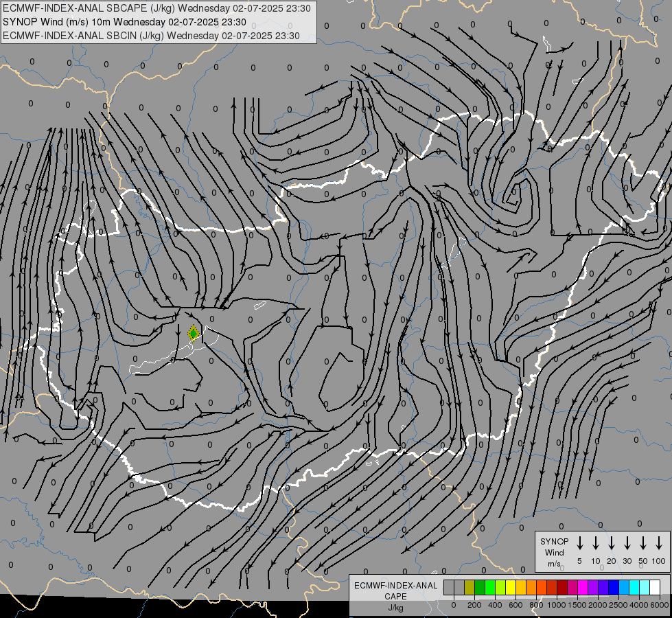Click the wind arrow above the 30 label
The height and width of the screenshot is (618, 672).
pos(627,543)
